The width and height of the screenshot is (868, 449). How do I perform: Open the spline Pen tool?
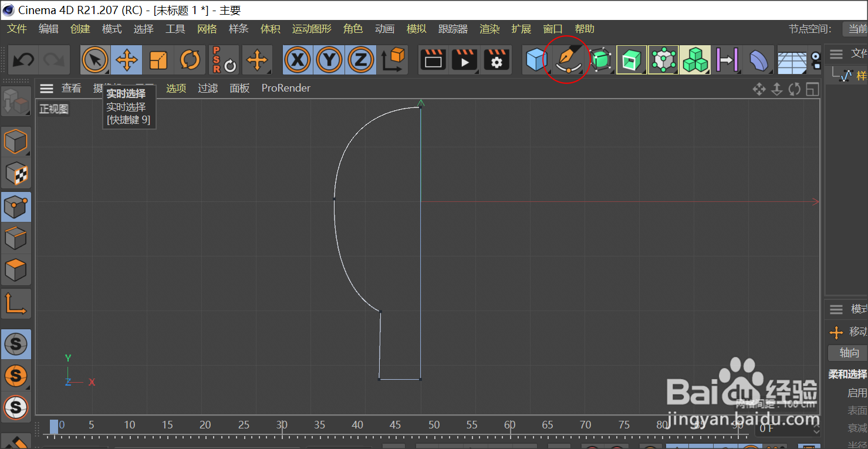[566, 59]
